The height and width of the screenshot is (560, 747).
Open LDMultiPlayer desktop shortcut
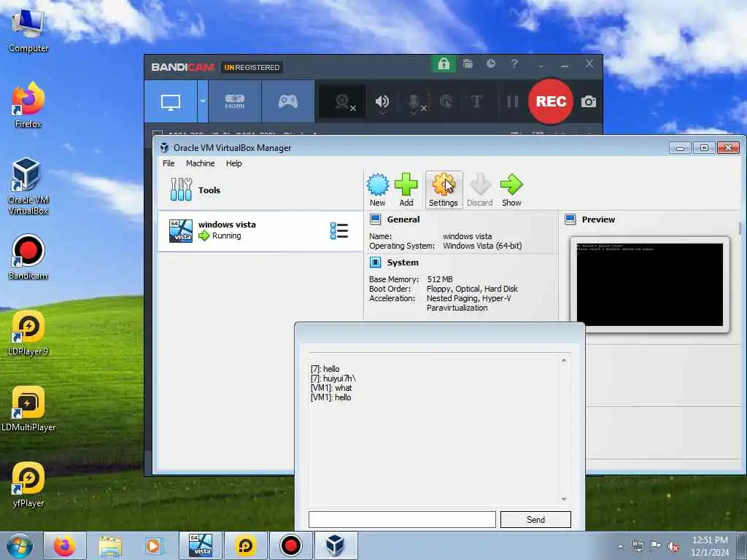tap(28, 408)
